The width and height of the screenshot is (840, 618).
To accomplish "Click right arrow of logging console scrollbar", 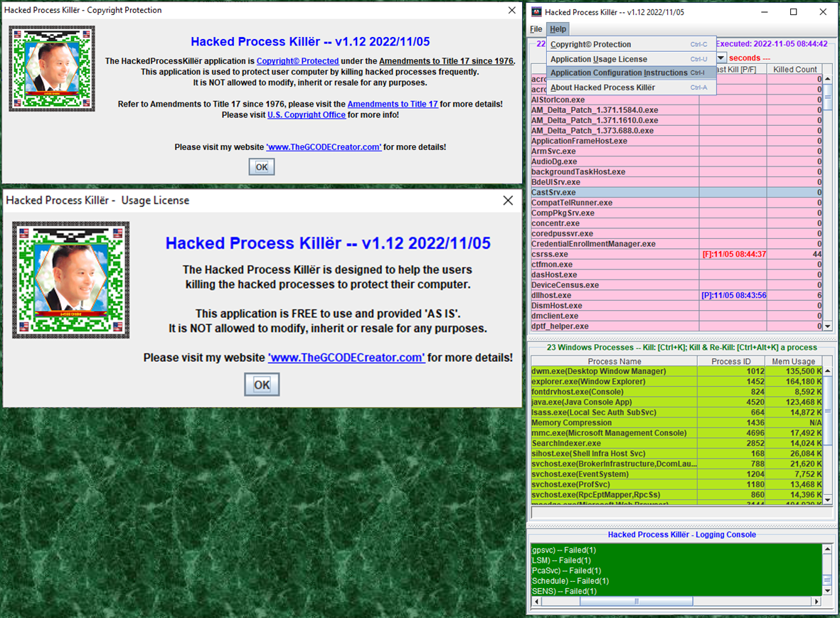I will click(817, 602).
